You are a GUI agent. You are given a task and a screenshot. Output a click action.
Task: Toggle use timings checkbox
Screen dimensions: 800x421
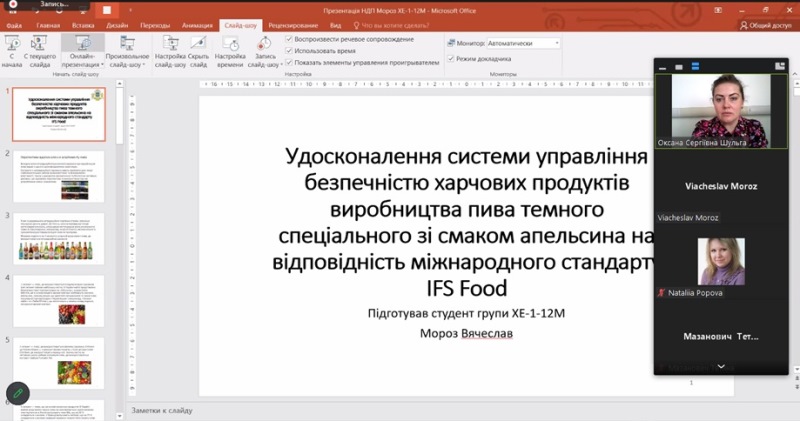click(289, 50)
